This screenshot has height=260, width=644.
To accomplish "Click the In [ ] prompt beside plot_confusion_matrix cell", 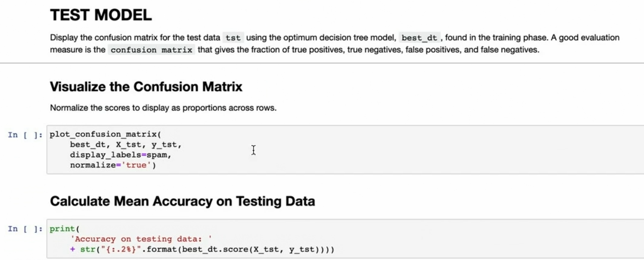I will [25, 135].
